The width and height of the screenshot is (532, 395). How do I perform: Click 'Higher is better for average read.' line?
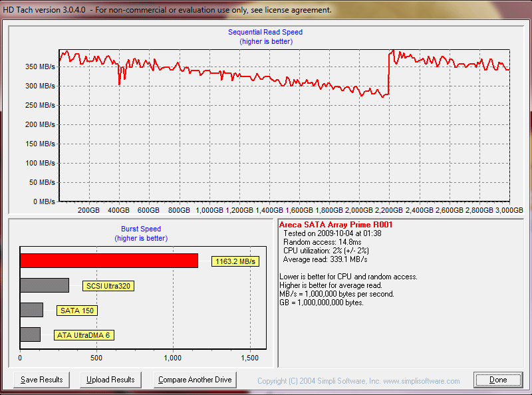pyautogui.click(x=331, y=285)
